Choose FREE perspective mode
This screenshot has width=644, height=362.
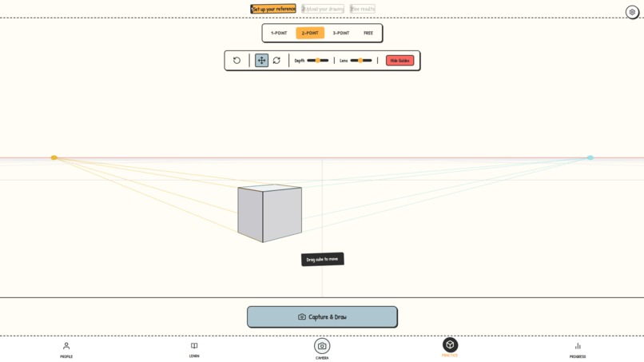(x=368, y=33)
